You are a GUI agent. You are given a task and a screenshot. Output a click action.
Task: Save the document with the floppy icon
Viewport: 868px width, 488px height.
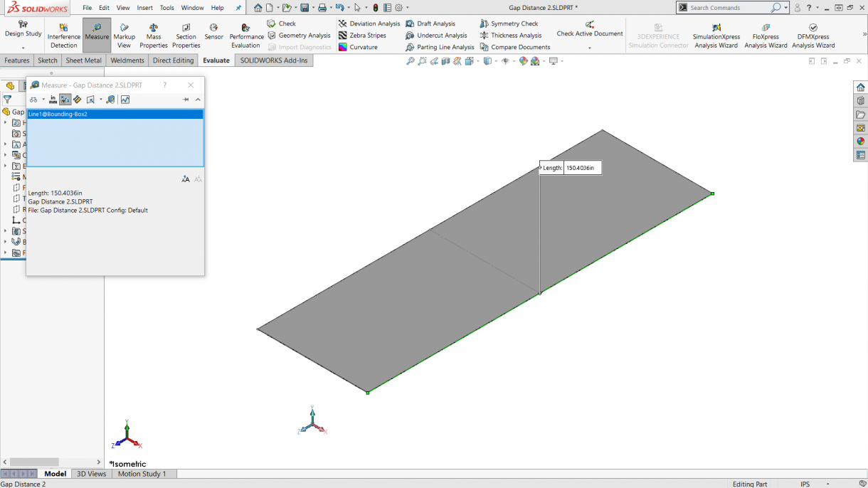click(305, 8)
